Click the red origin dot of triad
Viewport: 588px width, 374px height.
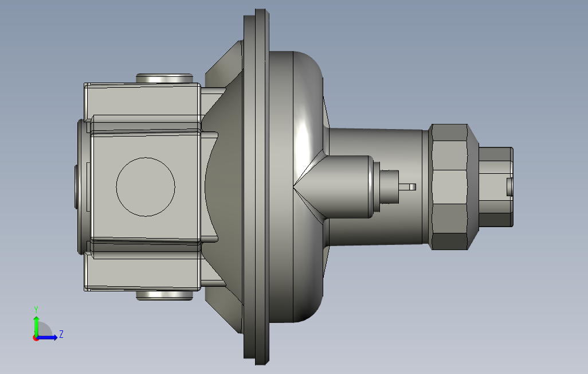pyautogui.click(x=36, y=338)
